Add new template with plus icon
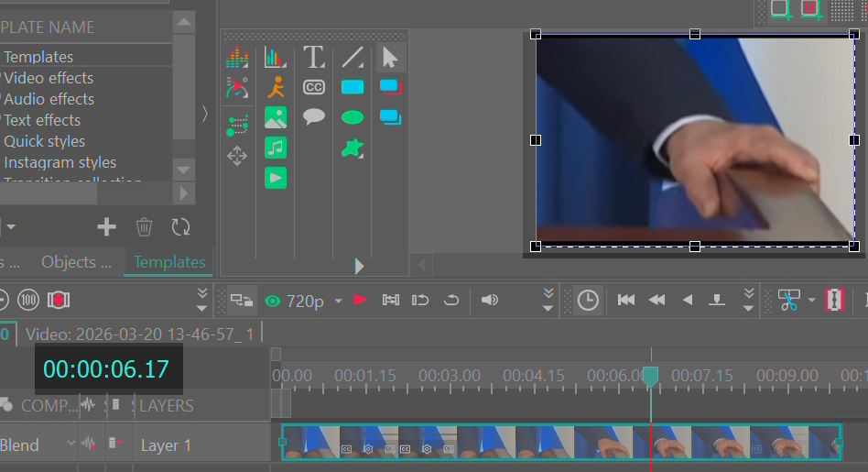Screen dimensions: 868x472 coord(106,226)
